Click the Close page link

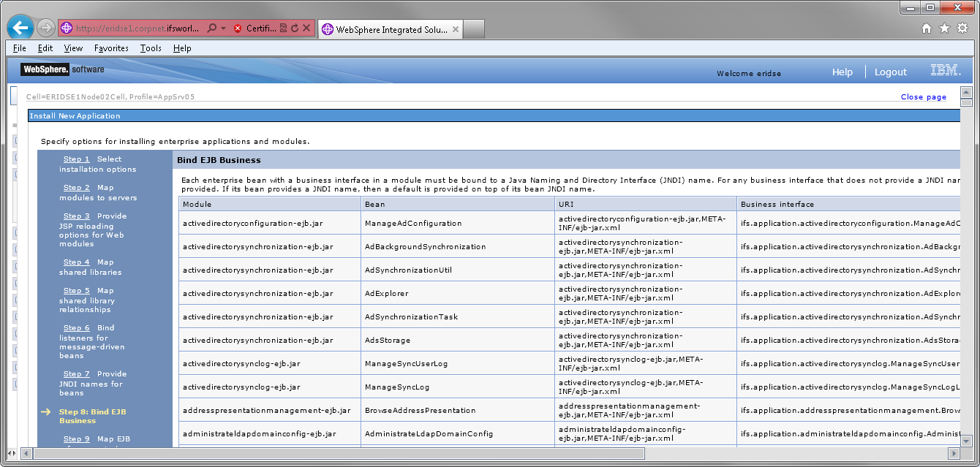924,96
